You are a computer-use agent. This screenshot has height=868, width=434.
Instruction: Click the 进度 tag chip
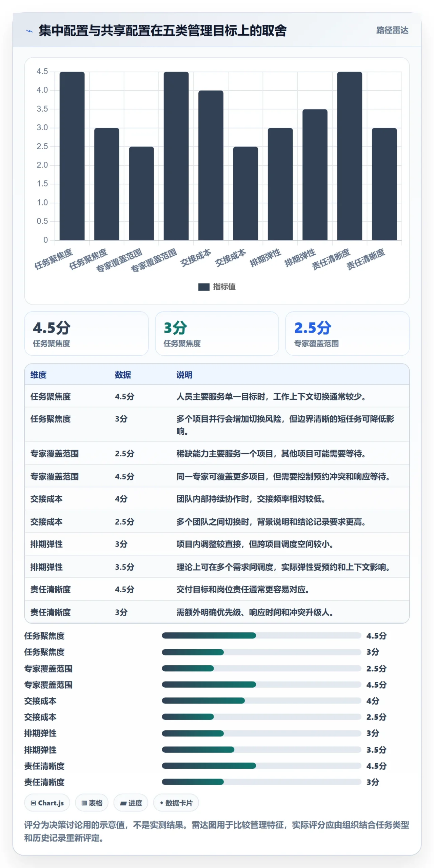point(131,803)
